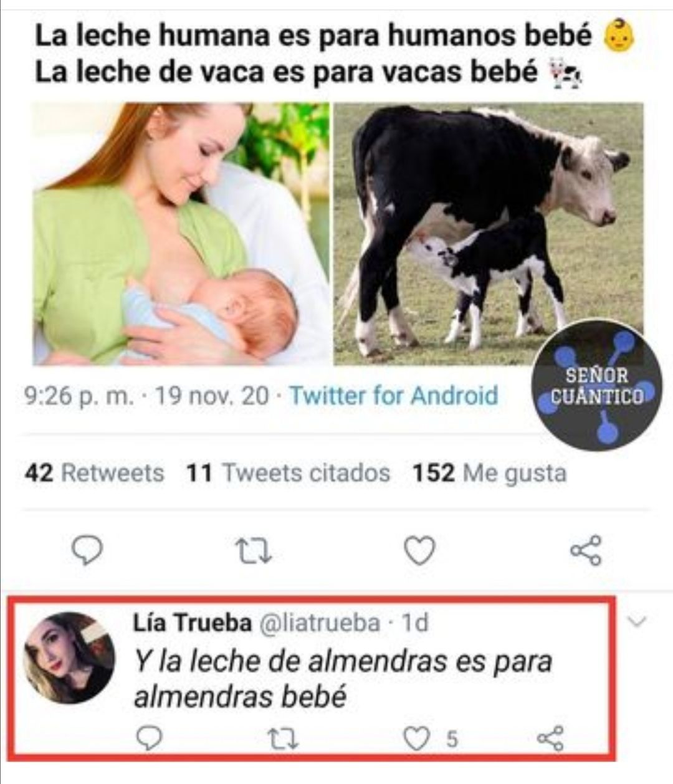The width and height of the screenshot is (673, 784).
Task: Reply to Lía Trueba's comment
Action: click(x=149, y=739)
